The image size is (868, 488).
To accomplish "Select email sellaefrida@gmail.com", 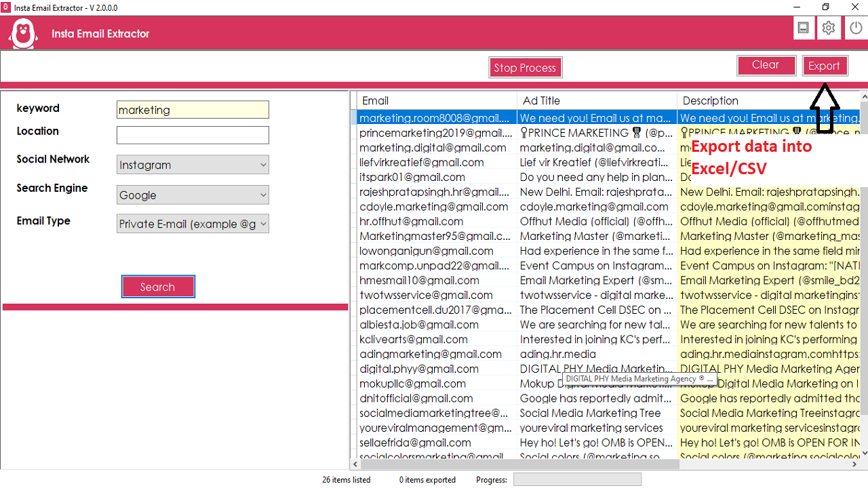I will 437,443.
